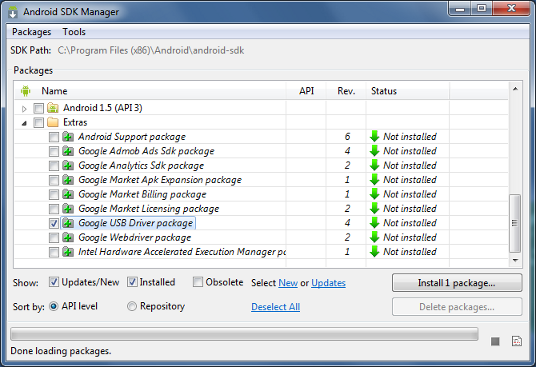
Task: Click green arrow for Google Analytics Sdk status
Action: [375, 165]
